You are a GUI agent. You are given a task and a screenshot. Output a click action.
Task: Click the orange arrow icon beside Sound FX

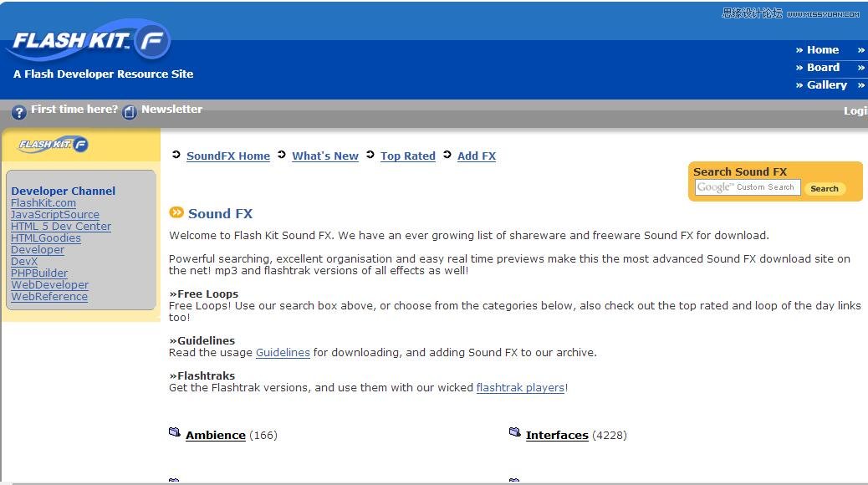176,212
